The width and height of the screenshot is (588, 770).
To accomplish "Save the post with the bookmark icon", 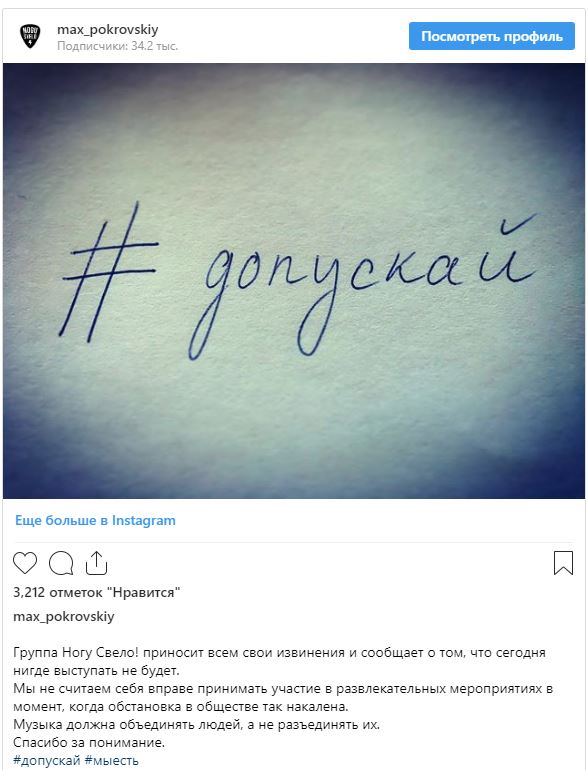I will click(563, 563).
